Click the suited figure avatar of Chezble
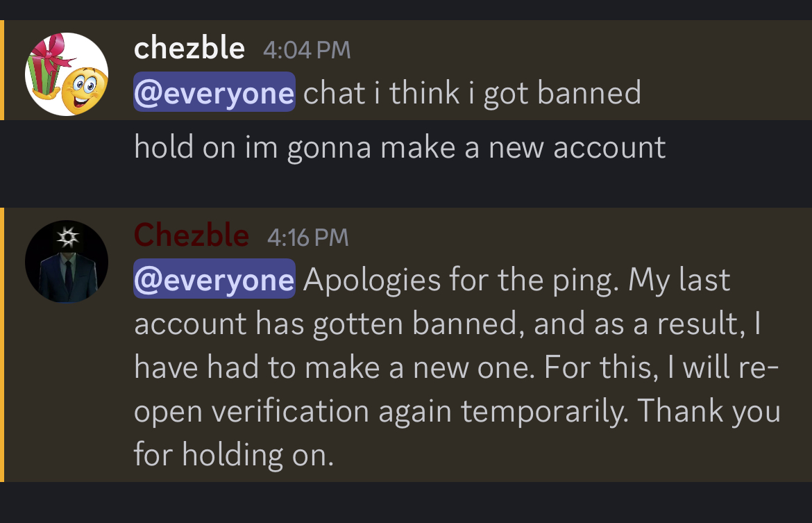 pyautogui.click(x=67, y=263)
